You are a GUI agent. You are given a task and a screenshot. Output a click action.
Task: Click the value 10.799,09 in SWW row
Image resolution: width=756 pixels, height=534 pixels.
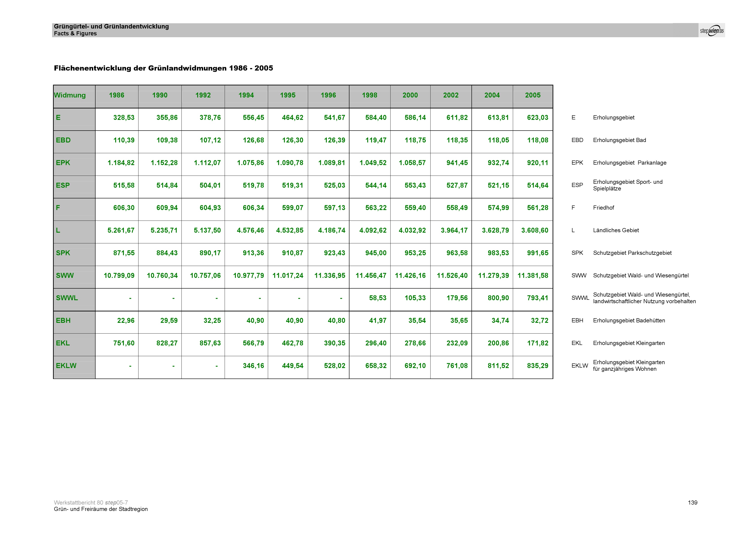click(x=119, y=276)
